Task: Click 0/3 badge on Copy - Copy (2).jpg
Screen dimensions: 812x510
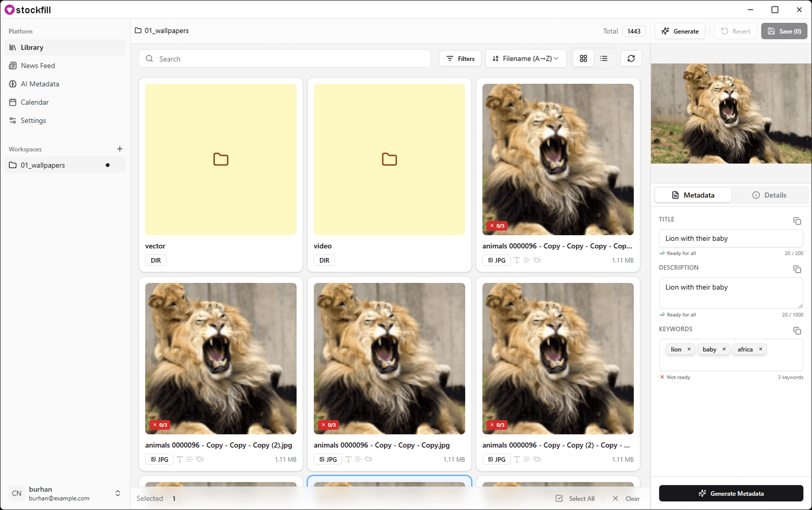Action: 159,425
